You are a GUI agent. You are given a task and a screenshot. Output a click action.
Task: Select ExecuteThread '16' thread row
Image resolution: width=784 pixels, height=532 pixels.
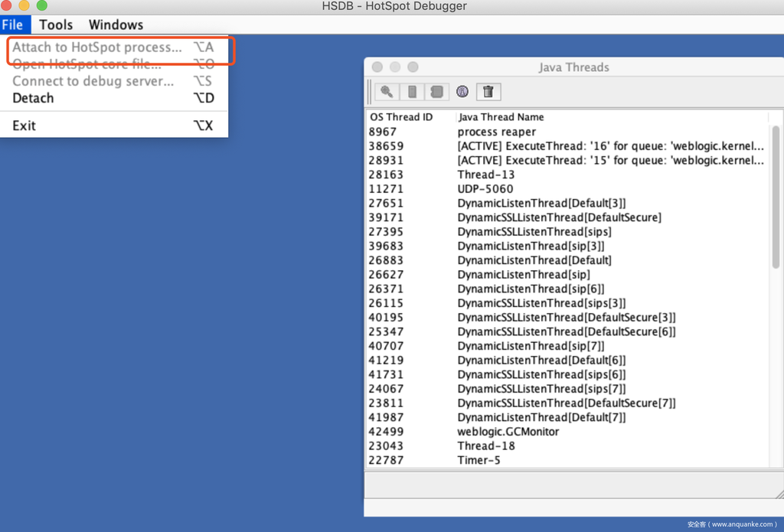[x=567, y=146]
